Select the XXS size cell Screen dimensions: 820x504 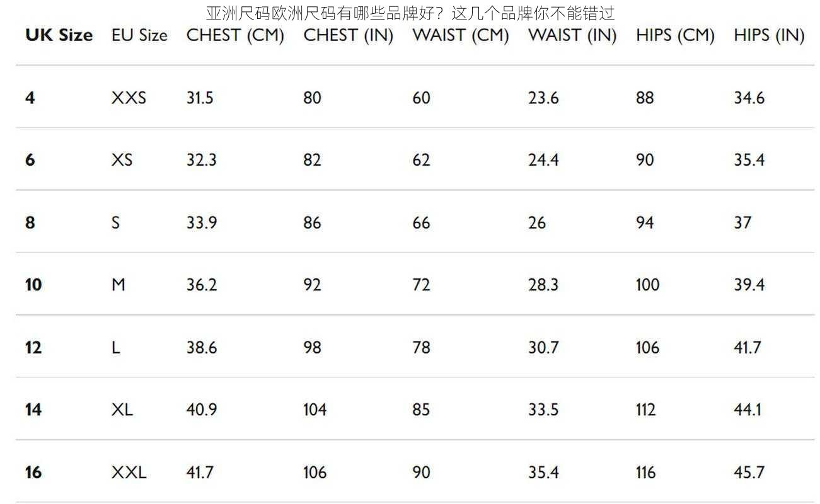129,98
